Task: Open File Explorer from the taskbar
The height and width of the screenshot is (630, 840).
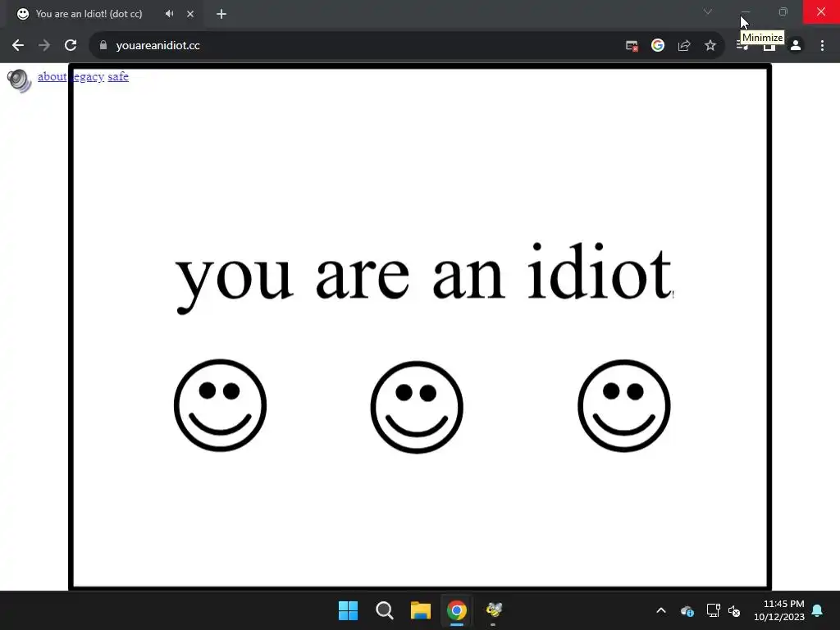Action: pyautogui.click(x=421, y=610)
